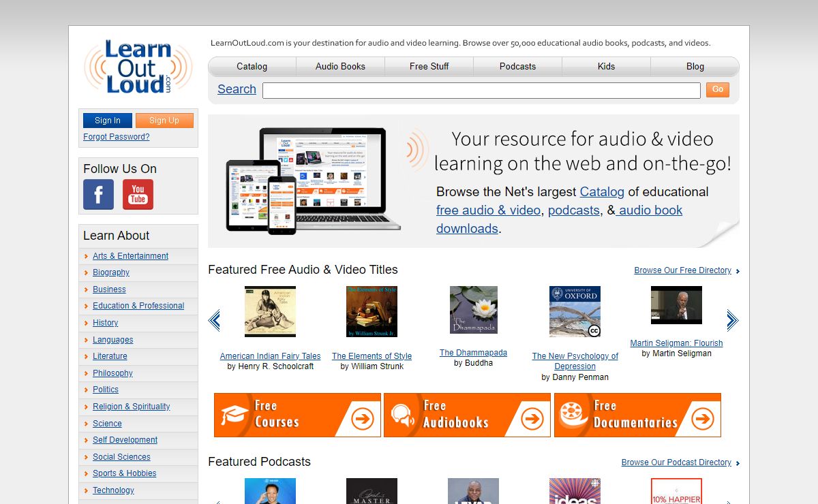818x504 pixels.
Task: Open the free audio & video link
Action: pos(488,210)
